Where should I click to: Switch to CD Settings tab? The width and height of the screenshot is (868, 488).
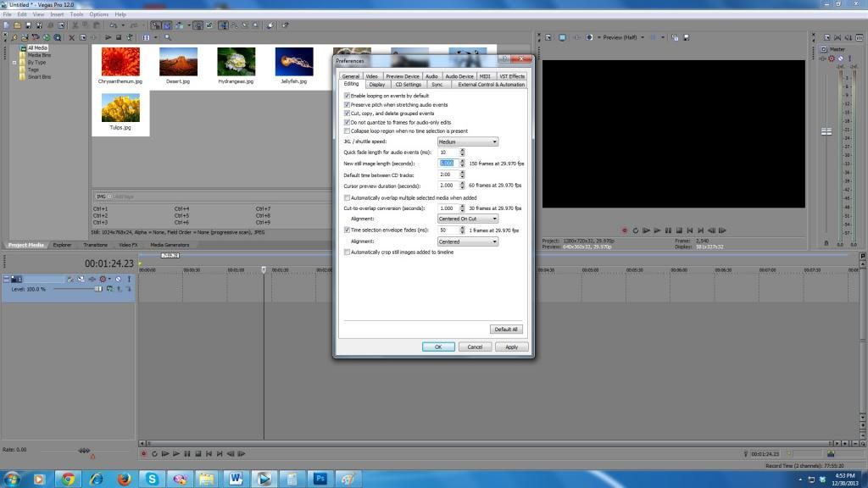tap(408, 85)
